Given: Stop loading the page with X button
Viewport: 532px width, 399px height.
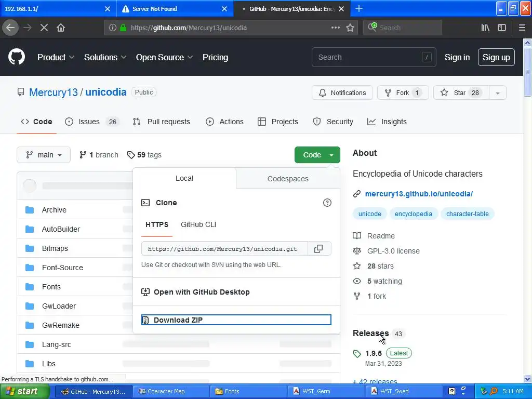Looking at the screenshot, I should coord(44,28).
